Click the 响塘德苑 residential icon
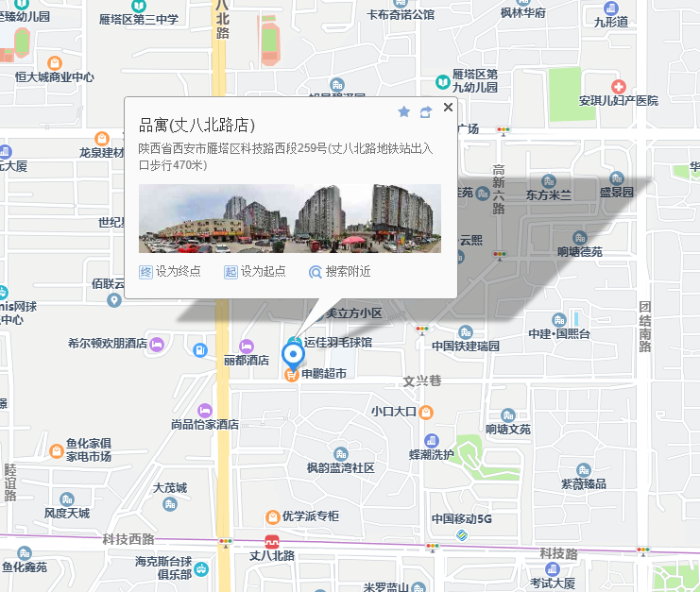 [x=579, y=238]
